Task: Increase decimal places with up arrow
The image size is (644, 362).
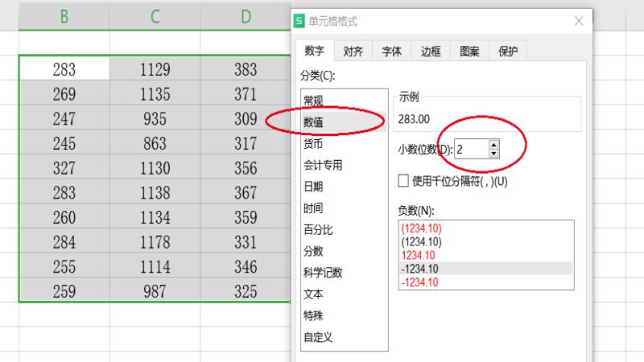Action: point(493,144)
